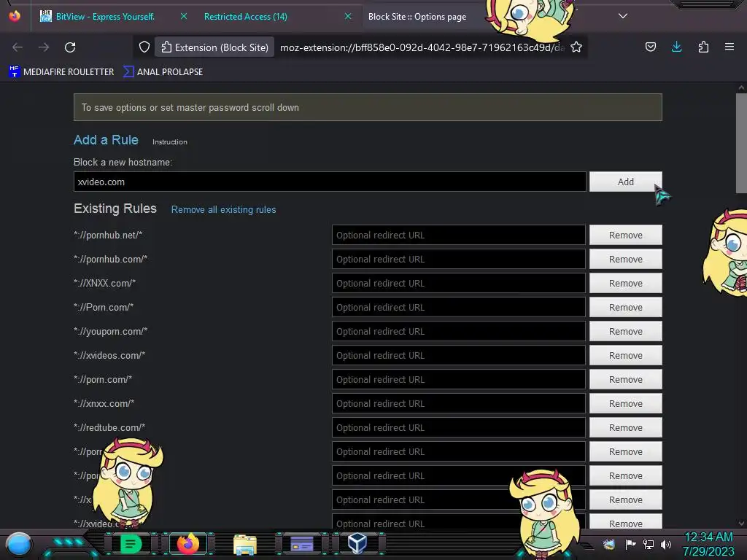This screenshot has height=560, width=747.
Task: Remove the redtube.com rule
Action: pos(625,427)
